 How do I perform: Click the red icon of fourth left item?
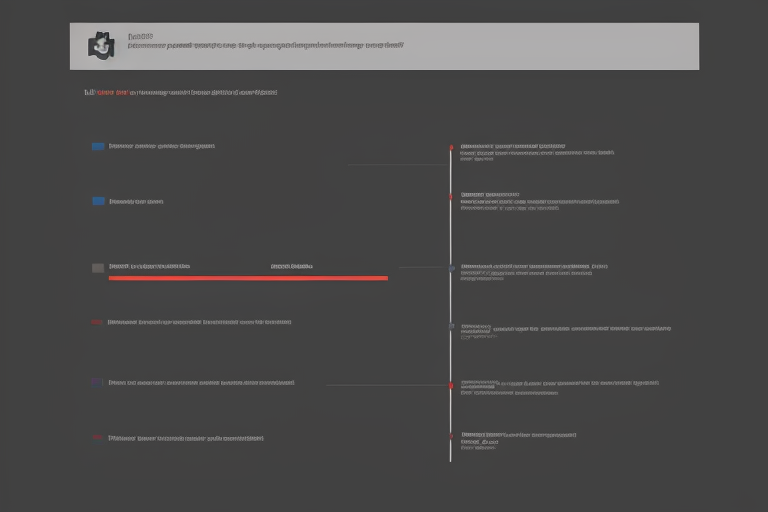tap(97, 323)
